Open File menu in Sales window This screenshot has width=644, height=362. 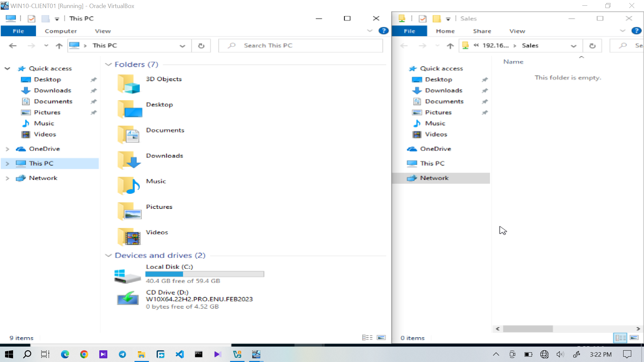[x=410, y=31]
